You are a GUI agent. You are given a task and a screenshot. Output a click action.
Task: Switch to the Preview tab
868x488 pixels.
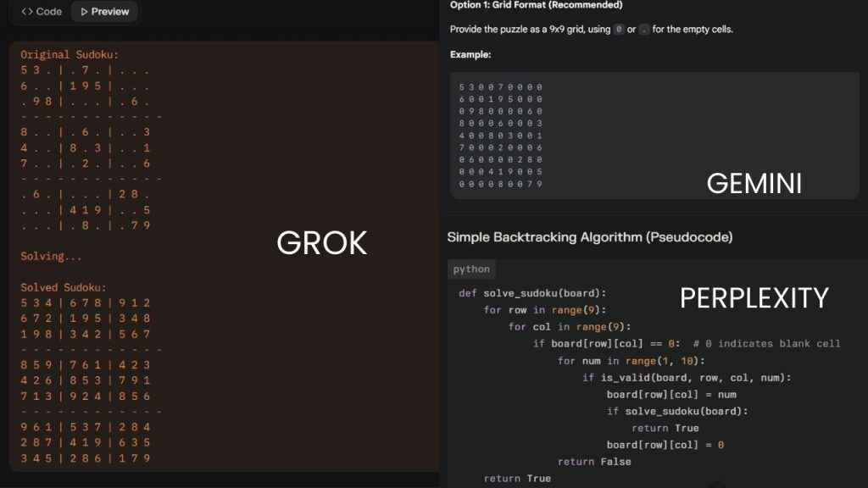(103, 12)
